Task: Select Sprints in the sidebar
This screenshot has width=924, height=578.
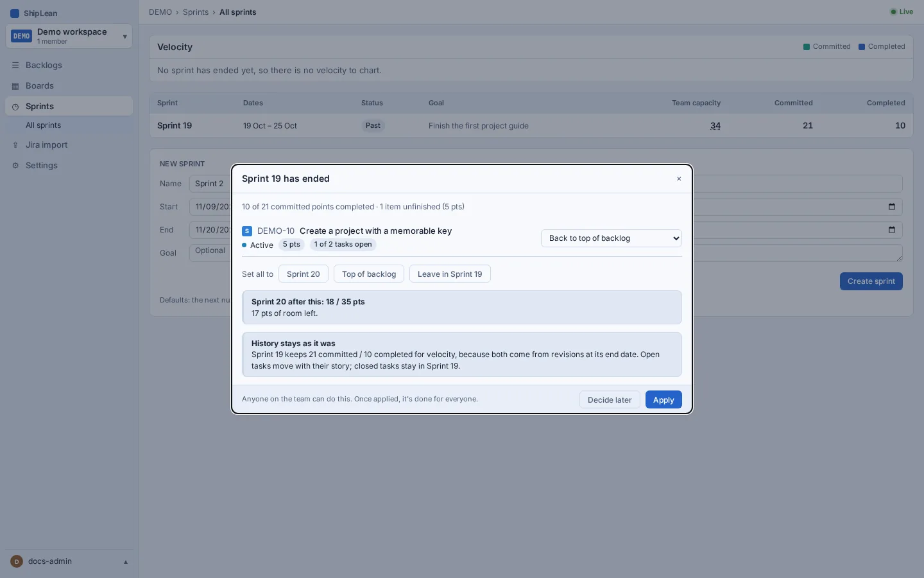Action: [x=69, y=107]
